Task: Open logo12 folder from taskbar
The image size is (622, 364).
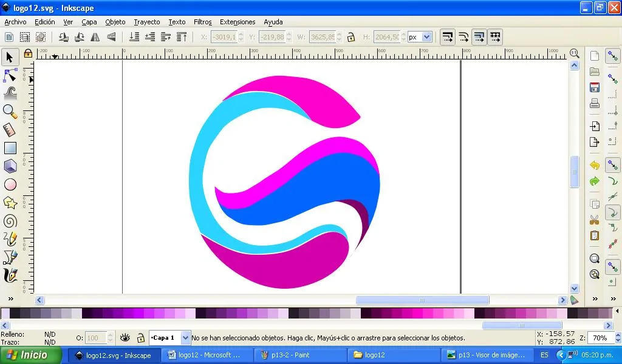Action: [393, 355]
